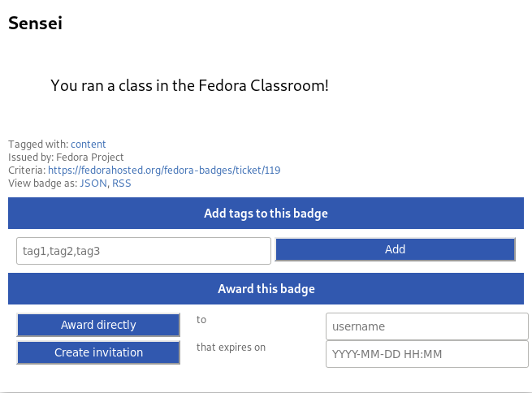Click the 'Create invitation' button

click(98, 352)
